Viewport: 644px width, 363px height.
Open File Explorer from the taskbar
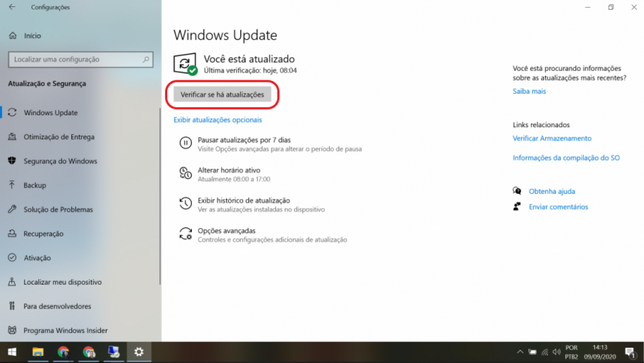point(38,352)
